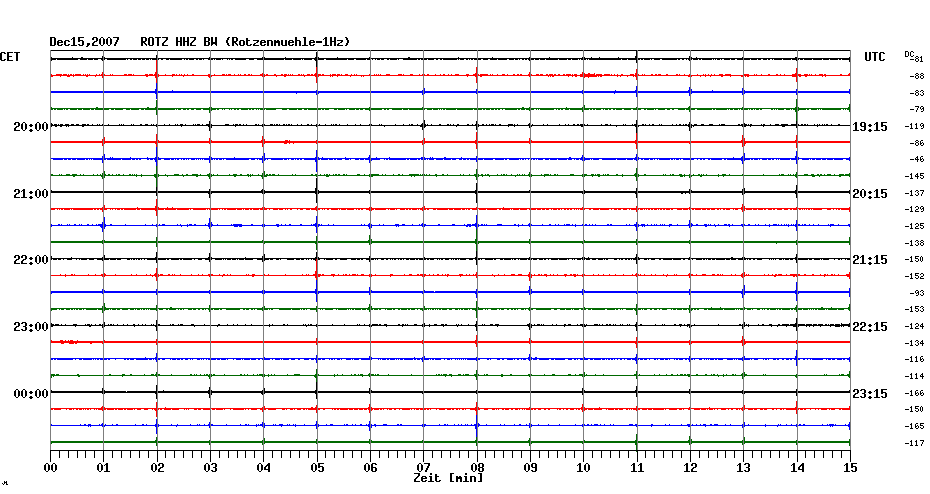This screenshot has height=494, width=930.
Task: Click the DC offset value "-79"
Action: pos(916,110)
